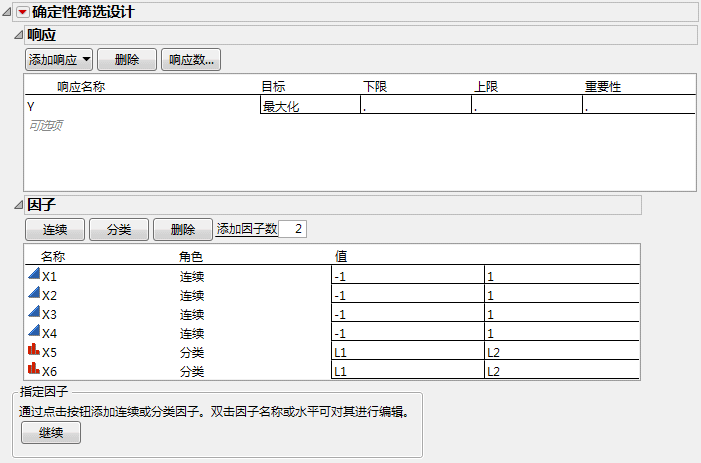
Task: Click the 添加因子数 number field
Action: (x=292, y=229)
